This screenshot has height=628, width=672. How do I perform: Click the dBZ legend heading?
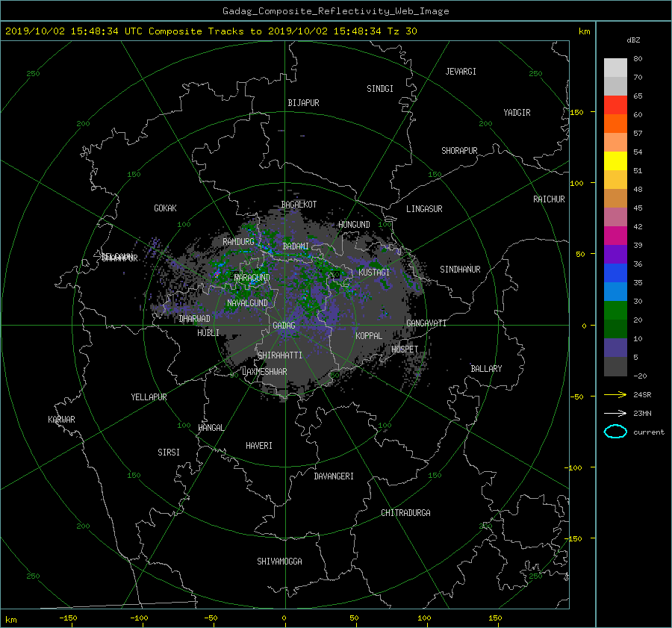point(633,40)
